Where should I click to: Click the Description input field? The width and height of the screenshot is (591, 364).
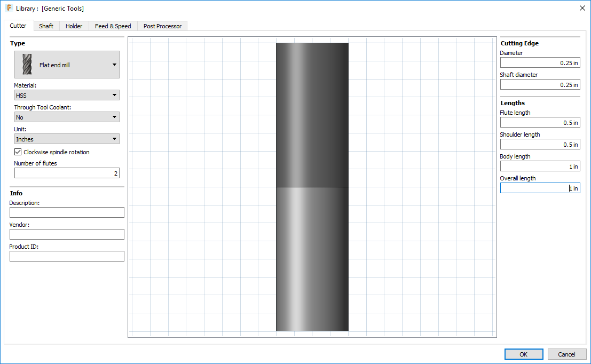[67, 212]
